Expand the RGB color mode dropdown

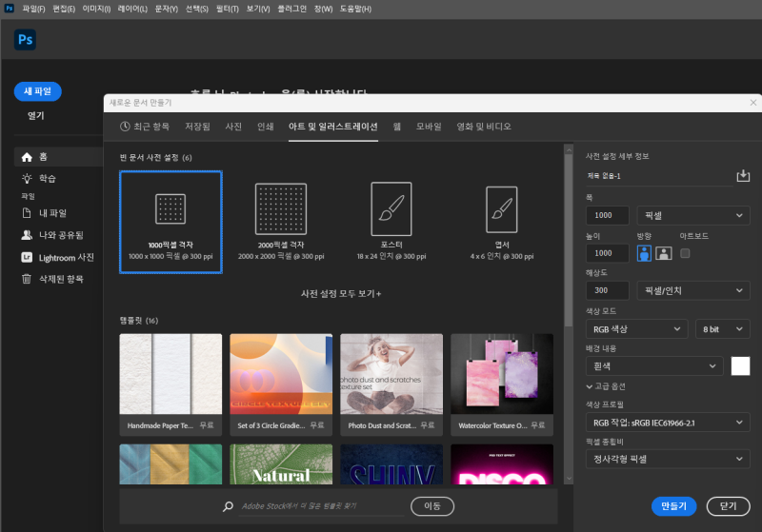tap(636, 328)
